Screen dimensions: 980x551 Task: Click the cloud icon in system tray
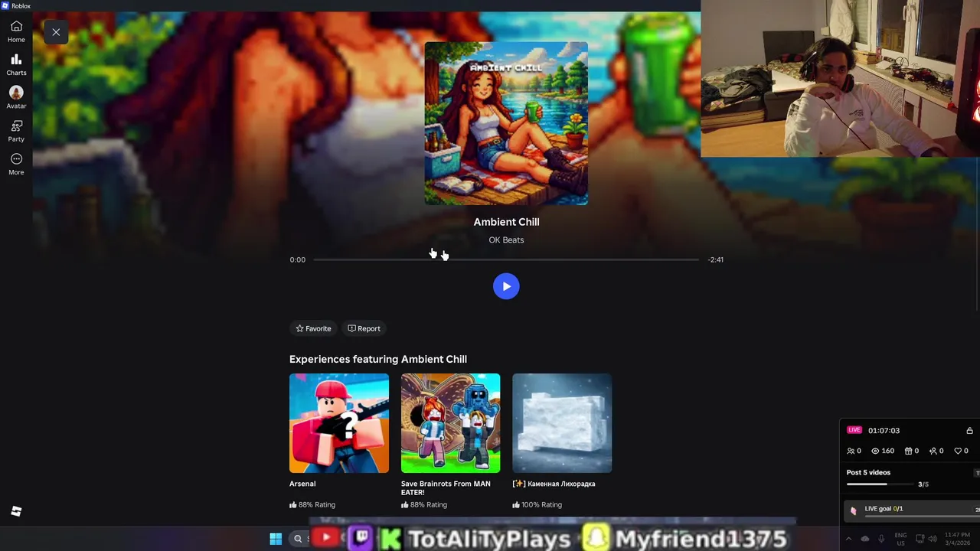coord(865,539)
